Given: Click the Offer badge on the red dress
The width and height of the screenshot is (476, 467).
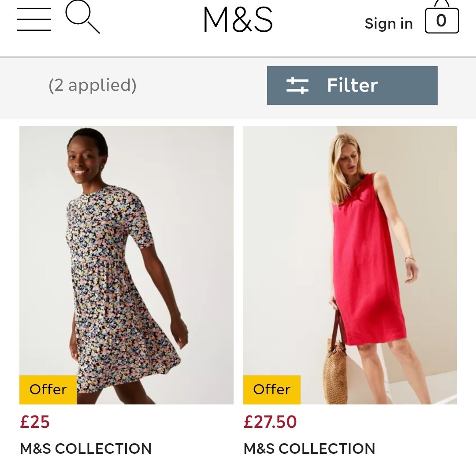Looking at the screenshot, I should point(271,389).
